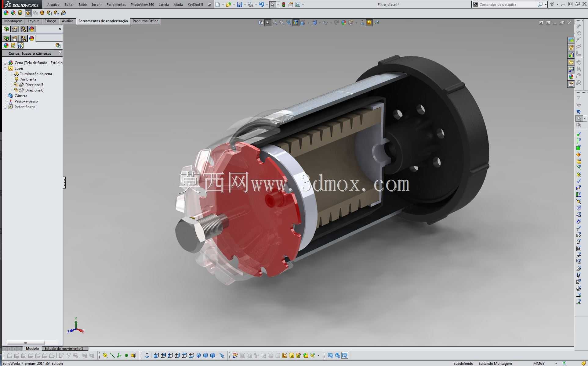Expand panel tabs with double chevron
Viewport: 588px width, 366px height.
click(60, 29)
